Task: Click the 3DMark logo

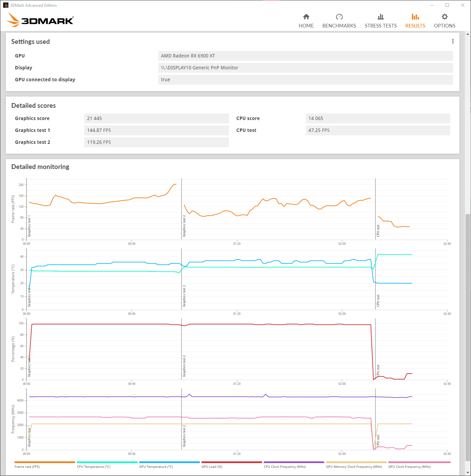Action: click(40, 20)
